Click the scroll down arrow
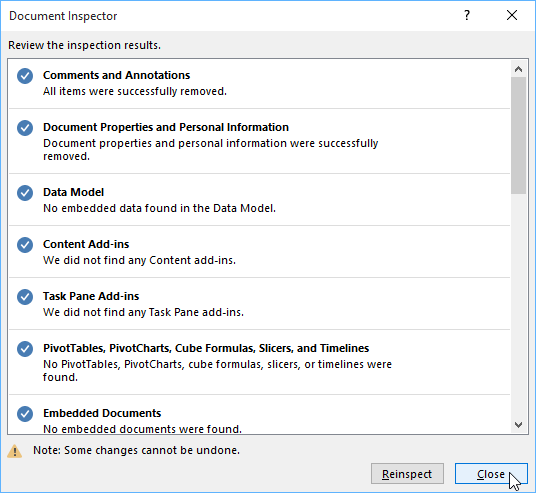 pos(519,425)
